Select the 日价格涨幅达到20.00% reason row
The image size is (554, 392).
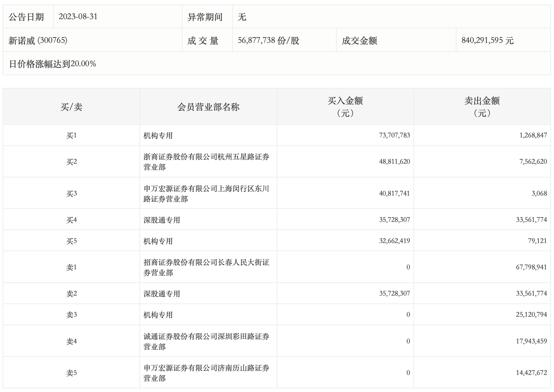click(52, 64)
